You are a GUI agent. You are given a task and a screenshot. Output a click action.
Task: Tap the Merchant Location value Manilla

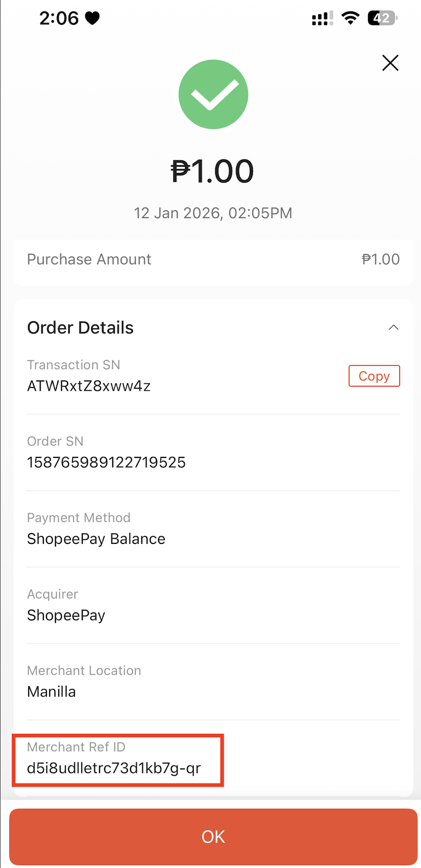point(51,691)
